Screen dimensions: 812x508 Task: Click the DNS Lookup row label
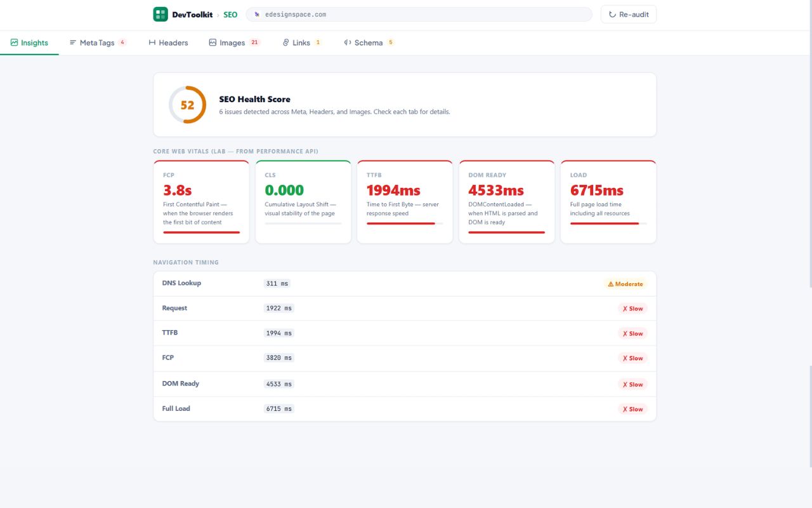(x=181, y=283)
